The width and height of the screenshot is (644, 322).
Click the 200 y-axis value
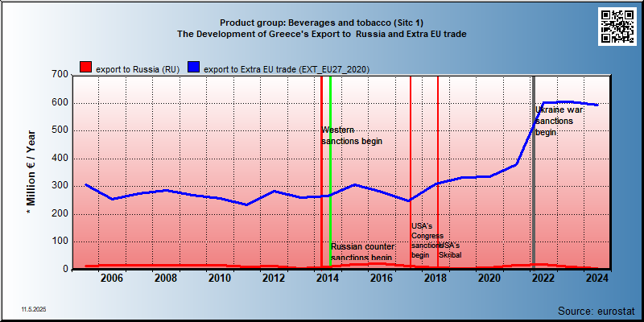click(x=60, y=214)
